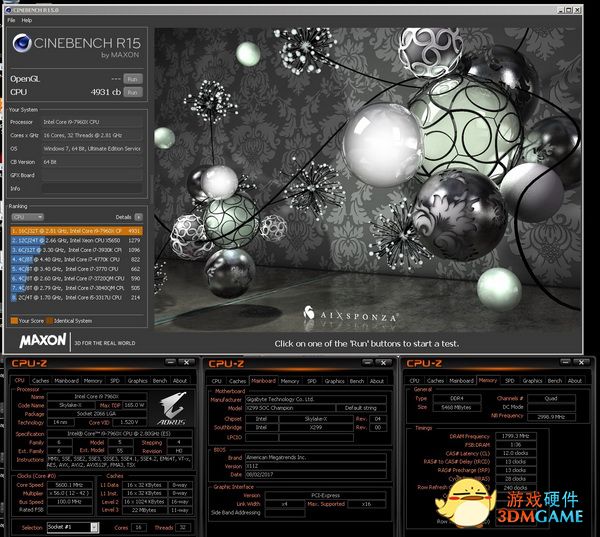This screenshot has width=600, height=537.
Task: Switch to Memory tab in CPU-Z processor window
Action: 93,380
